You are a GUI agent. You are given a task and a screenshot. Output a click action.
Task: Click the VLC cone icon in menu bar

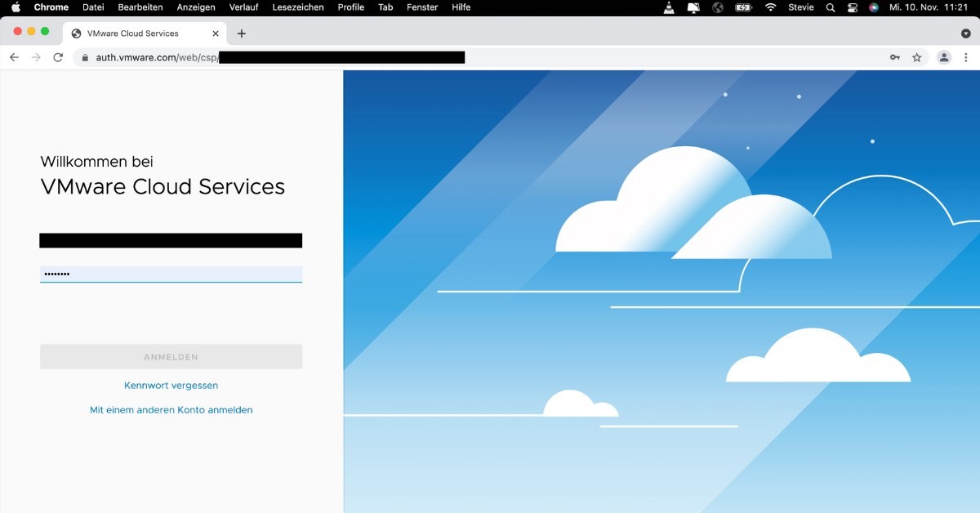(669, 7)
